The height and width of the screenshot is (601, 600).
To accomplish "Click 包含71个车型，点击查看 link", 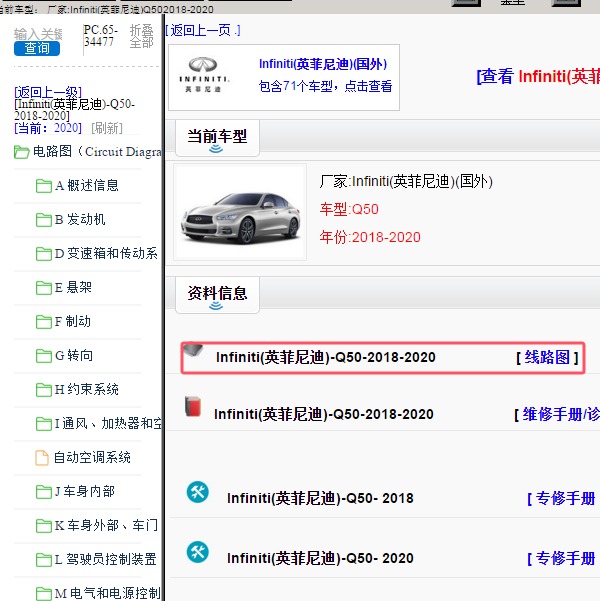I will point(325,86).
